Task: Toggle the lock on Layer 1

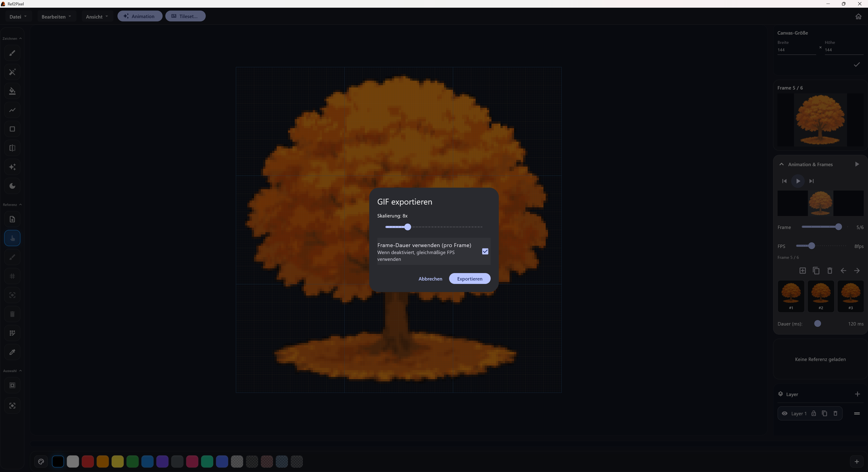Action: click(x=814, y=413)
